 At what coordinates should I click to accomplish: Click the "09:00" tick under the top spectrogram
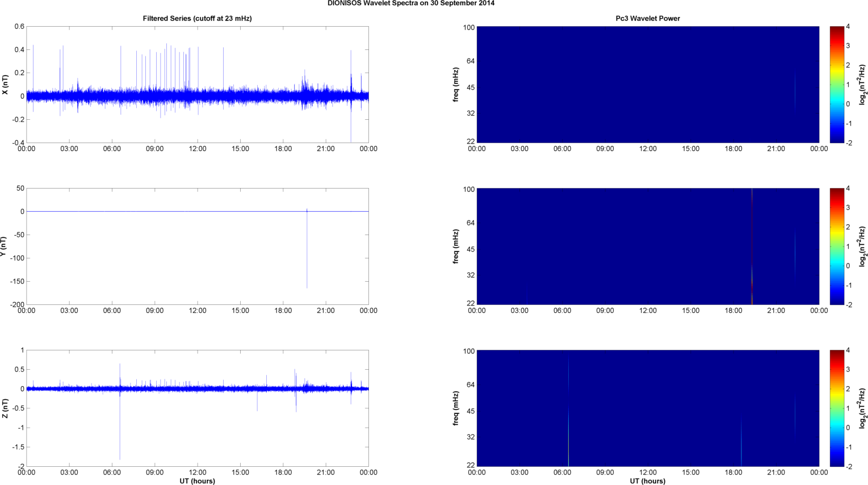click(x=605, y=149)
